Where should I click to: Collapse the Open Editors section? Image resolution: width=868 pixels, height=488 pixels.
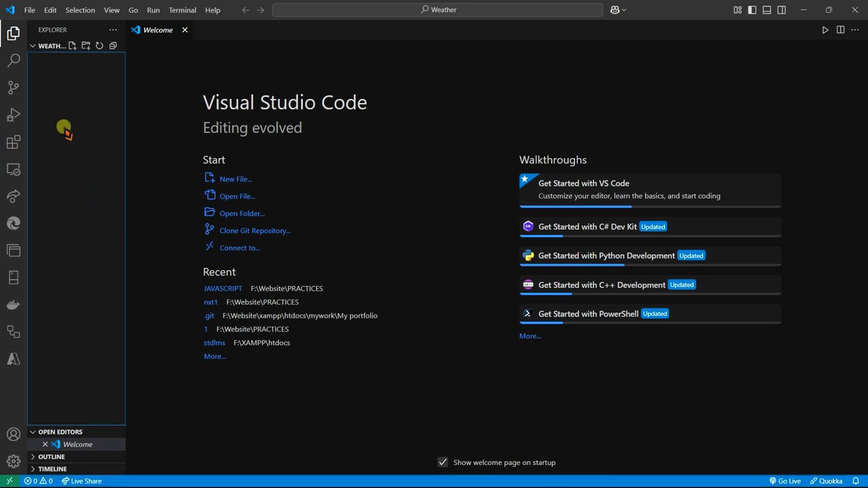[60, 432]
